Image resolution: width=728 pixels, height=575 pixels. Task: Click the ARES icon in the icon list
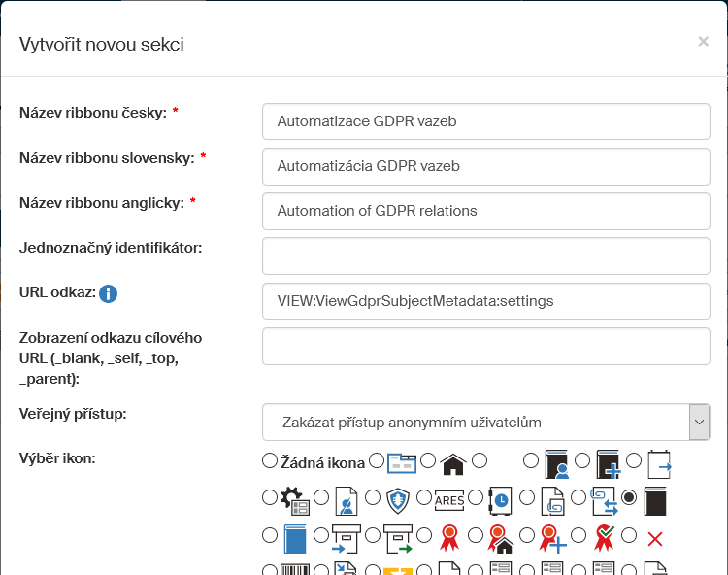[x=449, y=500]
